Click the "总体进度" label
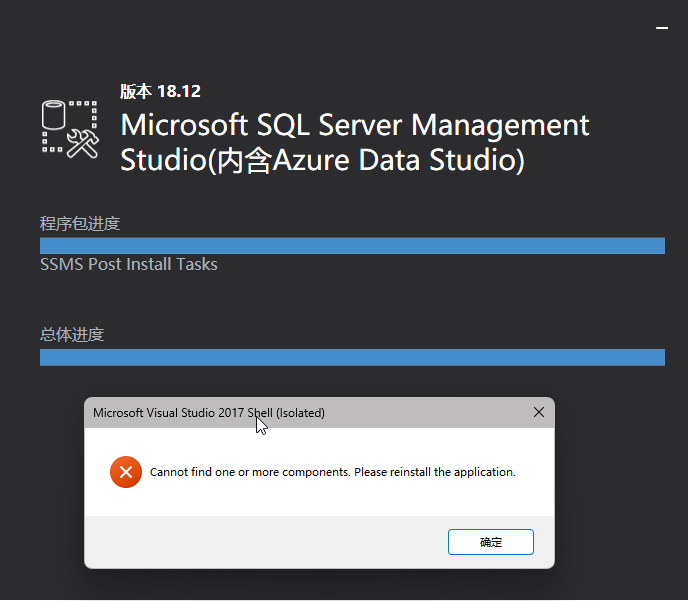 (72, 334)
